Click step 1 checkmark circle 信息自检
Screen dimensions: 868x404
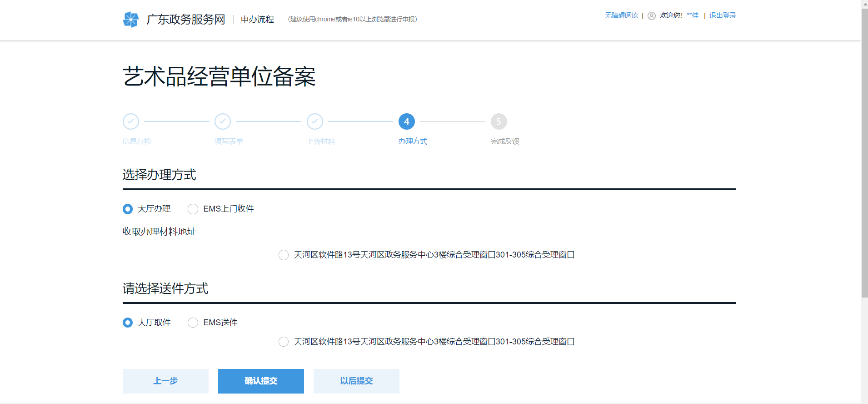130,121
